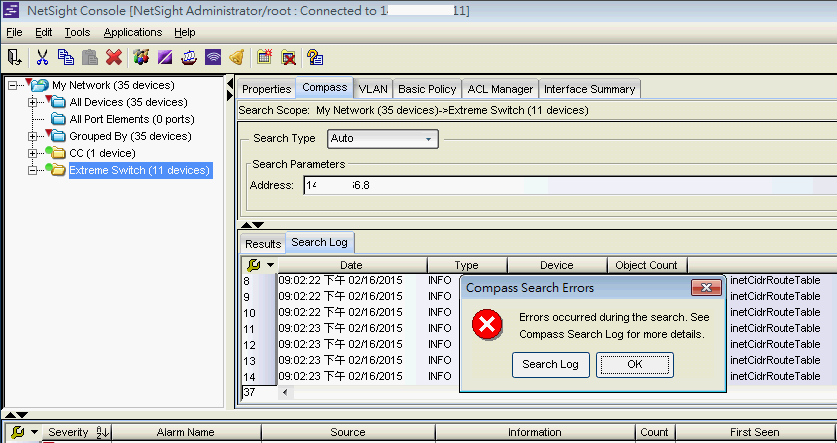Click the toolbar icon with red X overlay

[x=288, y=57]
